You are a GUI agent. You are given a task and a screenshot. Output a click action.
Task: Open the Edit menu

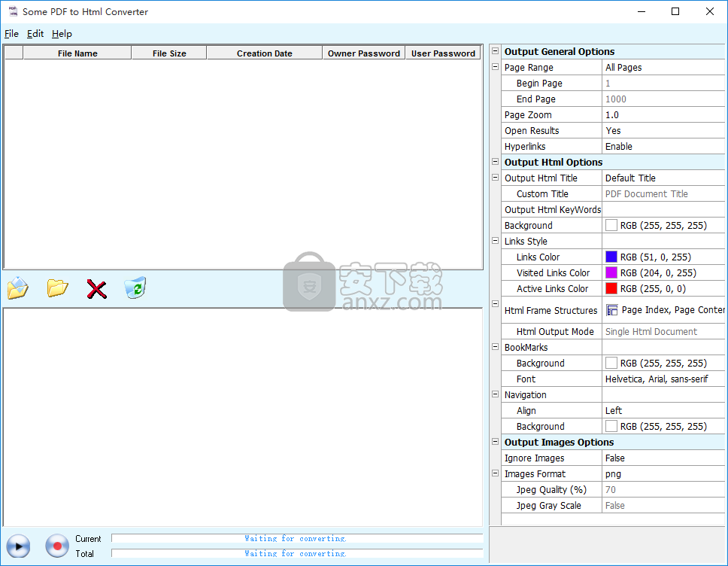coord(35,33)
